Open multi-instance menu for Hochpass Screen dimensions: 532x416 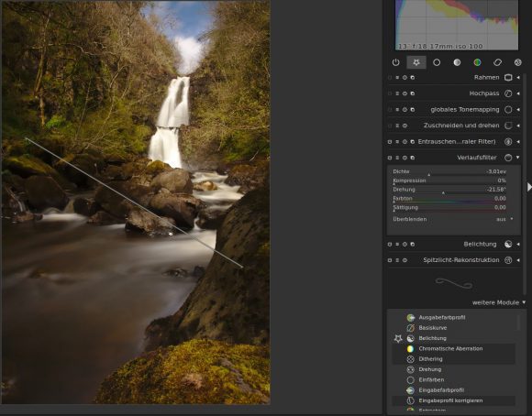point(413,93)
